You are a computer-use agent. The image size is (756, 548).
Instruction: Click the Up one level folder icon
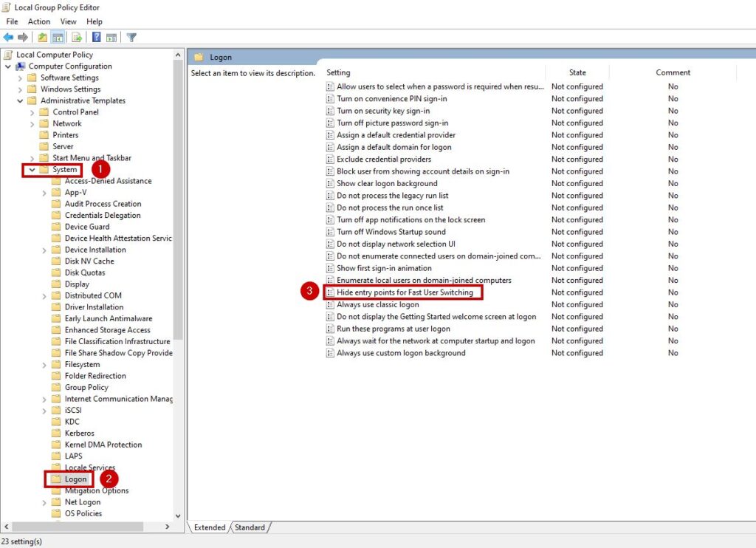(x=42, y=37)
